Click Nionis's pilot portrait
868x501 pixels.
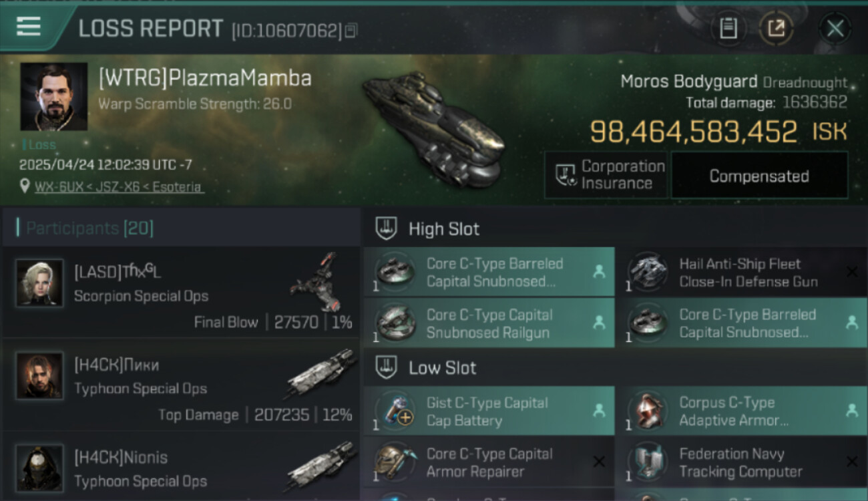40,467
